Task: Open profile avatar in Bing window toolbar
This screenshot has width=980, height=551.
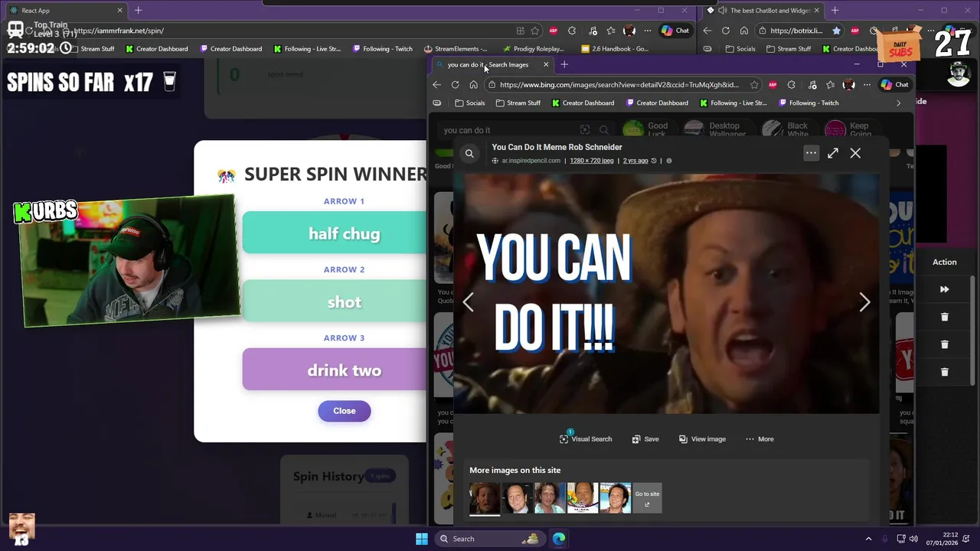Action: coord(848,85)
